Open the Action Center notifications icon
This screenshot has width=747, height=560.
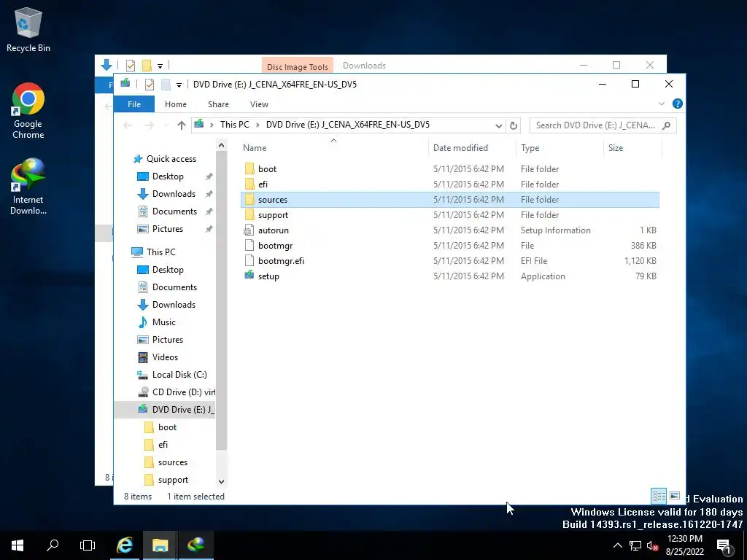point(724,546)
